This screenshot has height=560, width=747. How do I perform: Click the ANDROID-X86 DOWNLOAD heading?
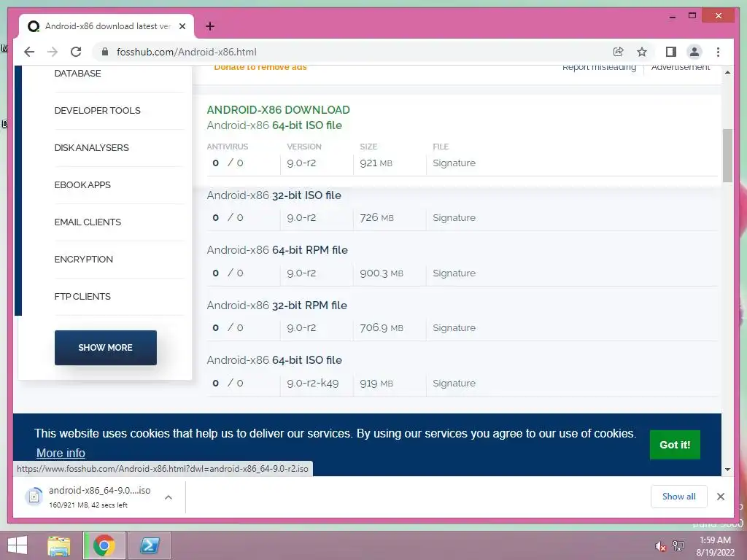(278, 110)
